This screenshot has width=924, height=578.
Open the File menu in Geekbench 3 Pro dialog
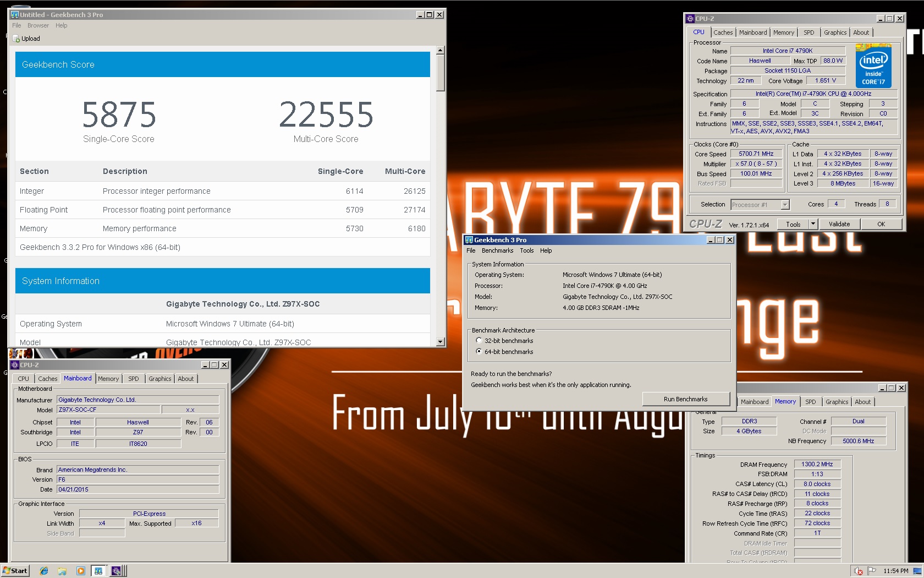pos(471,250)
